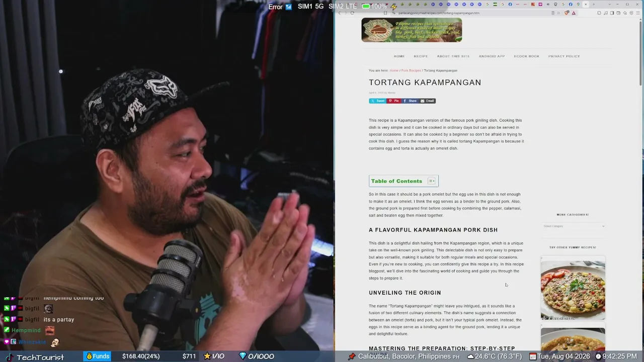Open the Privacy Policy menu item

tap(564, 56)
